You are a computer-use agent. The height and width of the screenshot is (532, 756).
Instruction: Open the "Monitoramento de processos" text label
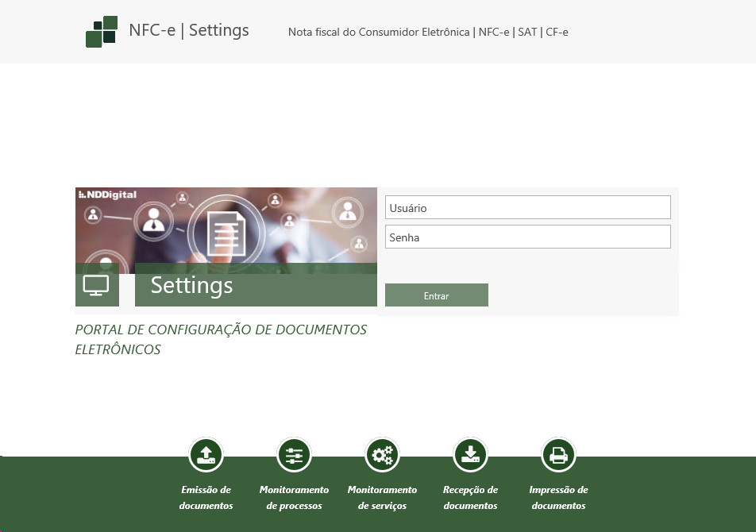[x=294, y=498]
